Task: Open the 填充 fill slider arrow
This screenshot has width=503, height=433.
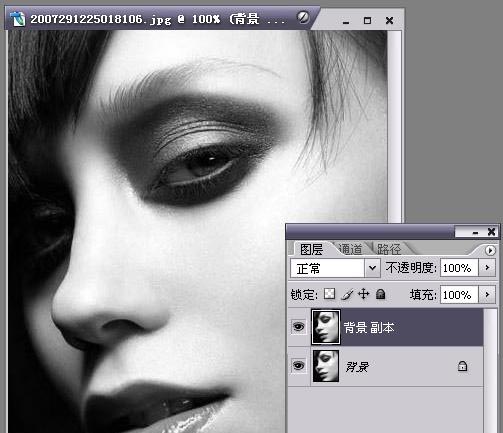Action: click(487, 295)
